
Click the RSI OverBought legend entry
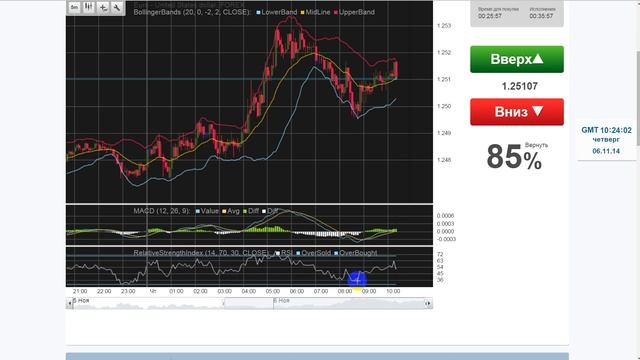[356, 253]
